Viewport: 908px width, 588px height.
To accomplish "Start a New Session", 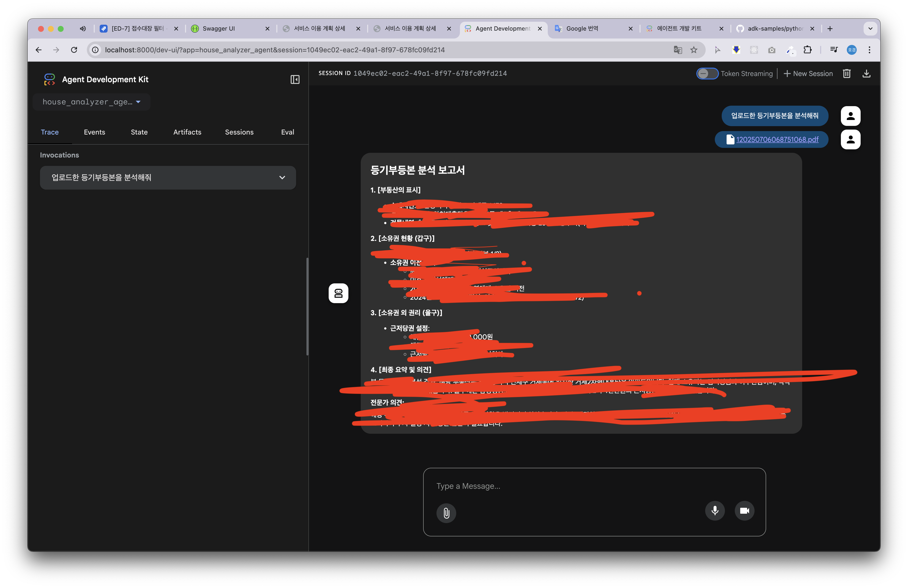I will pyautogui.click(x=808, y=74).
